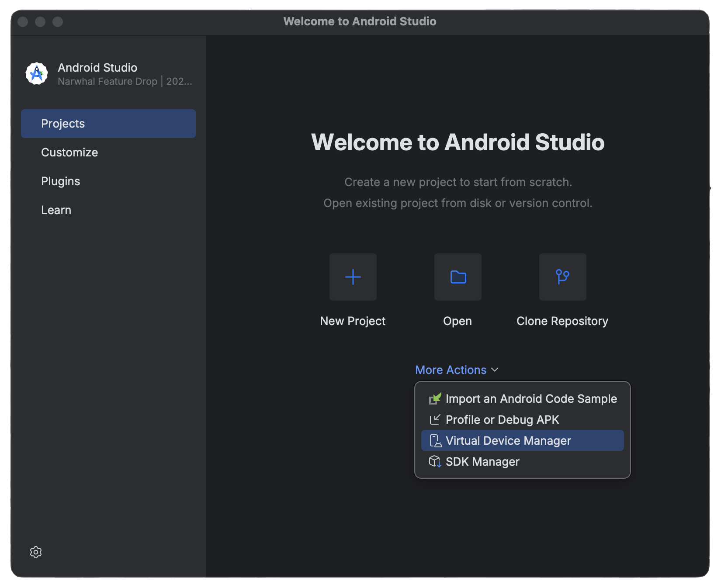Image resolution: width=721 pixels, height=588 pixels.
Task: Click the Import Android Code Sample icon
Action: tap(435, 398)
